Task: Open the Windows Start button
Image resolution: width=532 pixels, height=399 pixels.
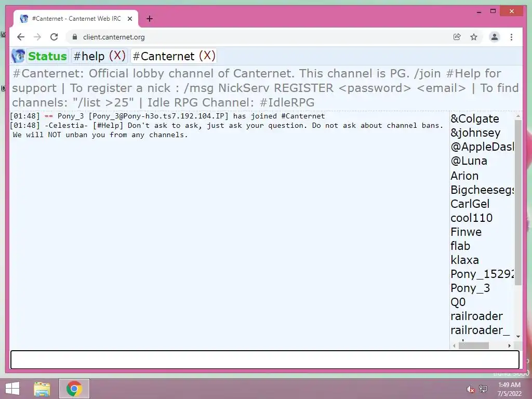Action: pyautogui.click(x=12, y=389)
